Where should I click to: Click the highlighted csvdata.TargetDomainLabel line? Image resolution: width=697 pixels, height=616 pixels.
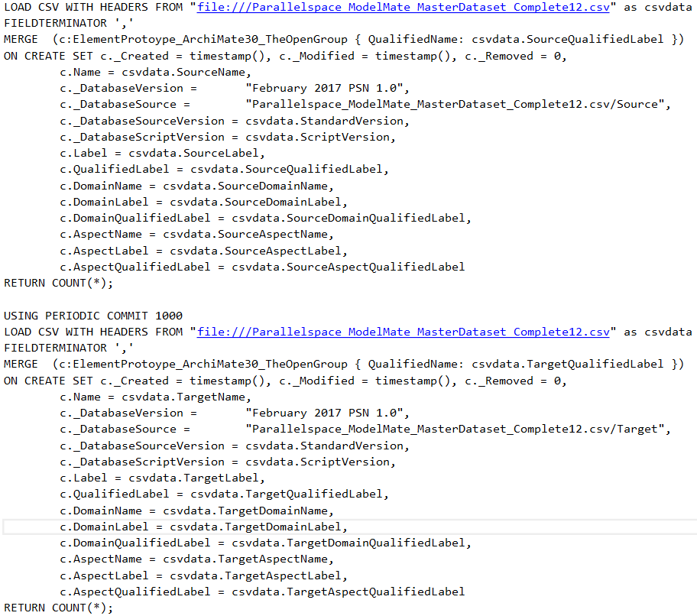[204, 527]
